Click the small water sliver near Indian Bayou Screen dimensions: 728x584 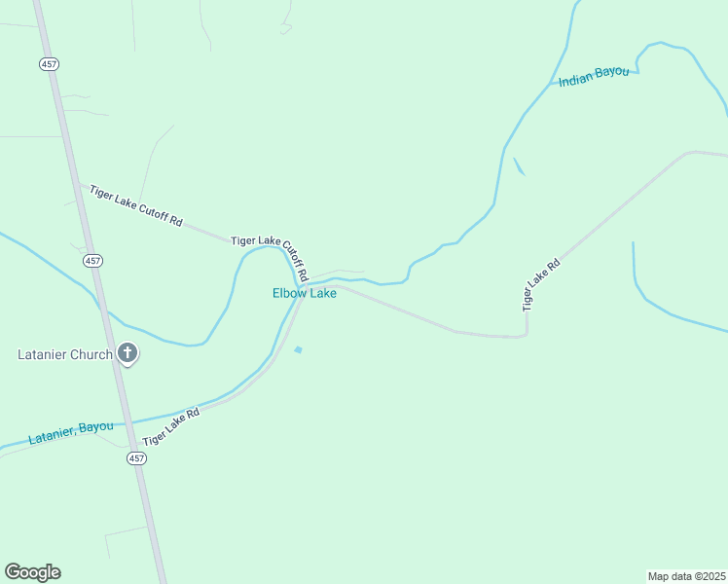(x=519, y=167)
